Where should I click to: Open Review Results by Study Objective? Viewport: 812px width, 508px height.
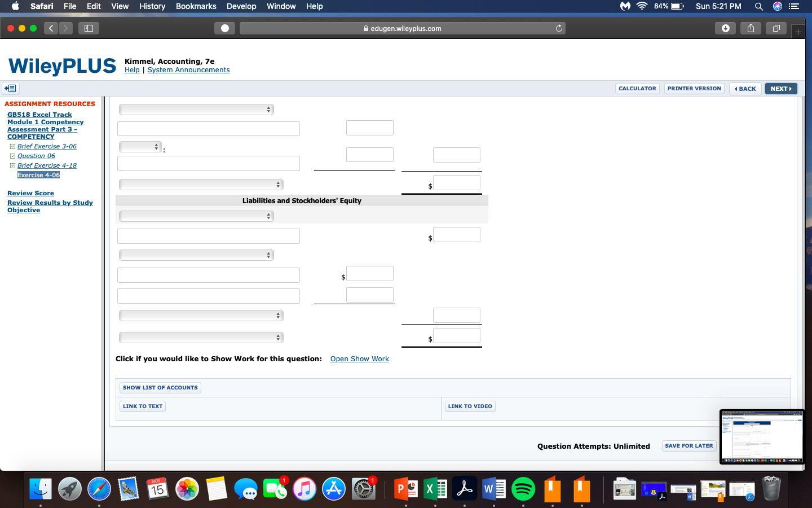pos(50,206)
